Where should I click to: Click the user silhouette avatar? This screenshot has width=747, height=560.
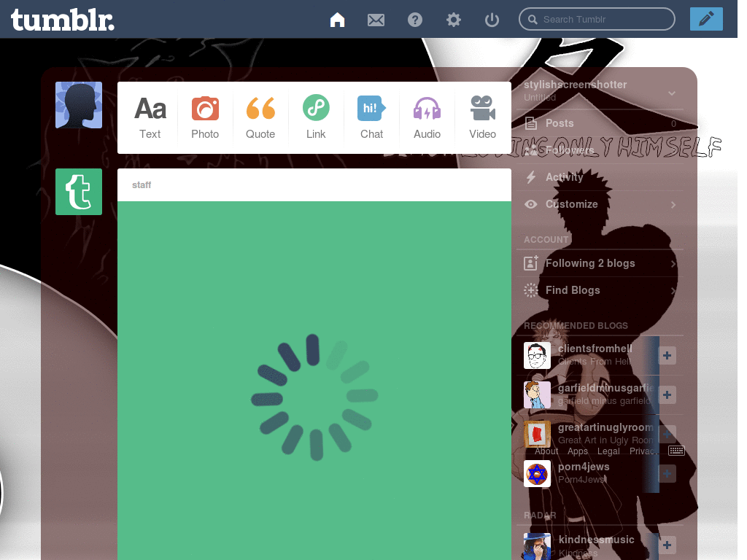click(79, 105)
